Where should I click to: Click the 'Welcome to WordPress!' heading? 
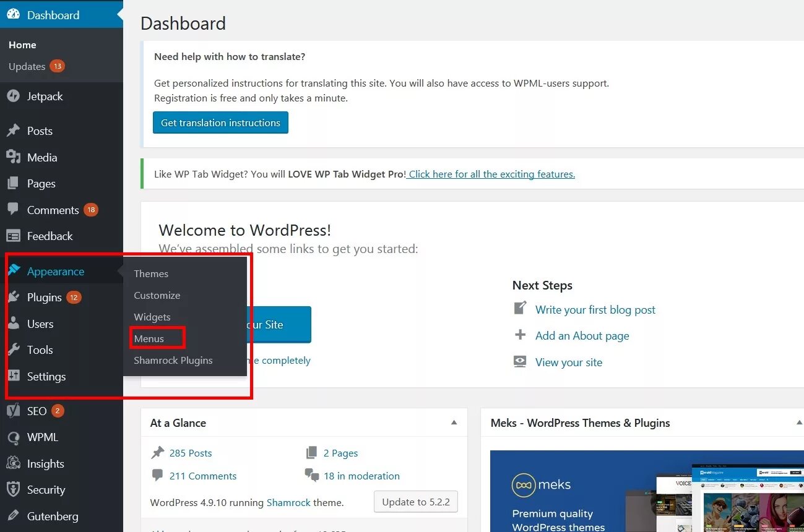click(x=245, y=230)
